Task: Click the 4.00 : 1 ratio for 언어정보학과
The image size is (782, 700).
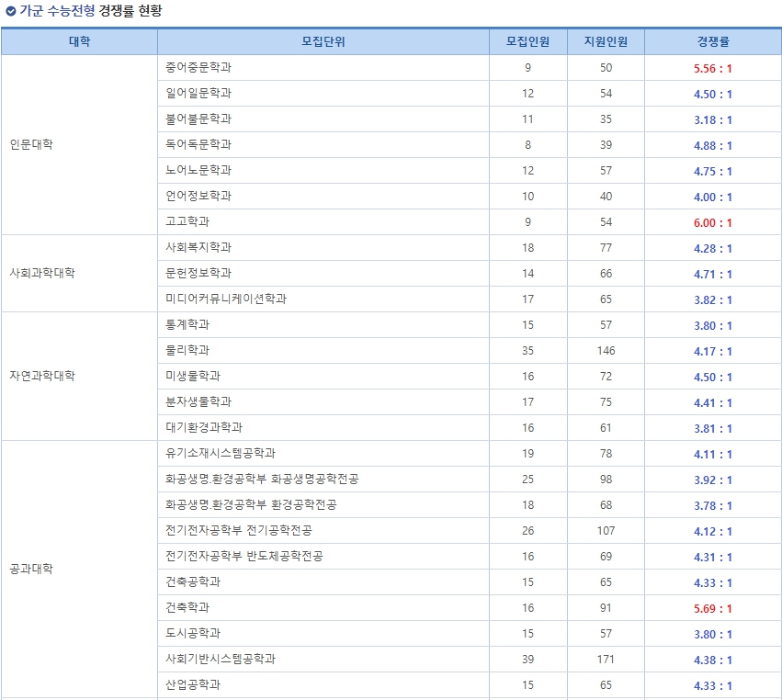Action: pos(713,197)
